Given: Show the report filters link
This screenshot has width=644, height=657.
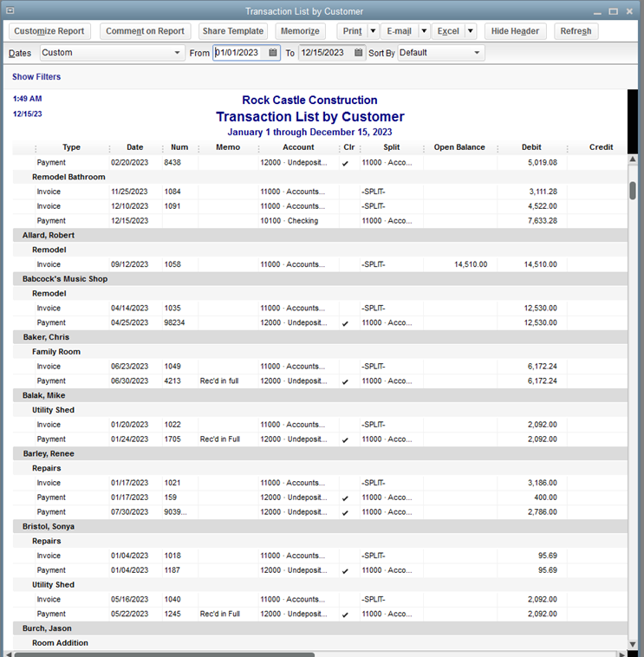Looking at the screenshot, I should (36, 76).
